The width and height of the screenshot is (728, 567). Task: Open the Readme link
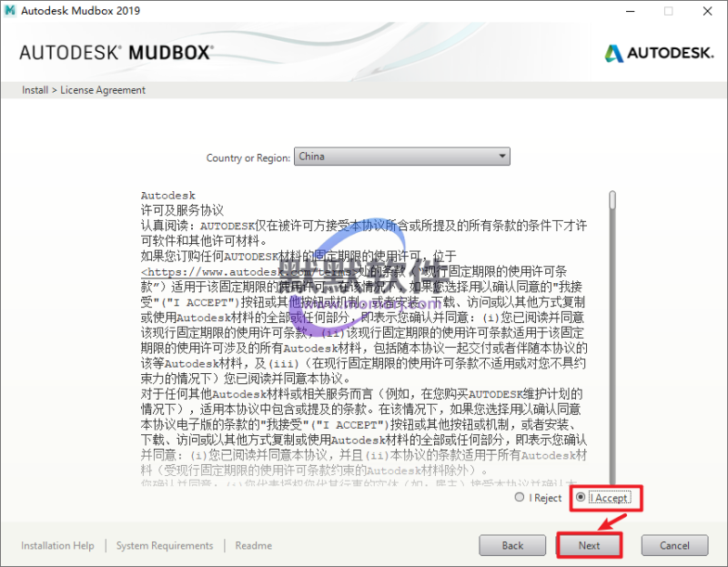(253, 546)
